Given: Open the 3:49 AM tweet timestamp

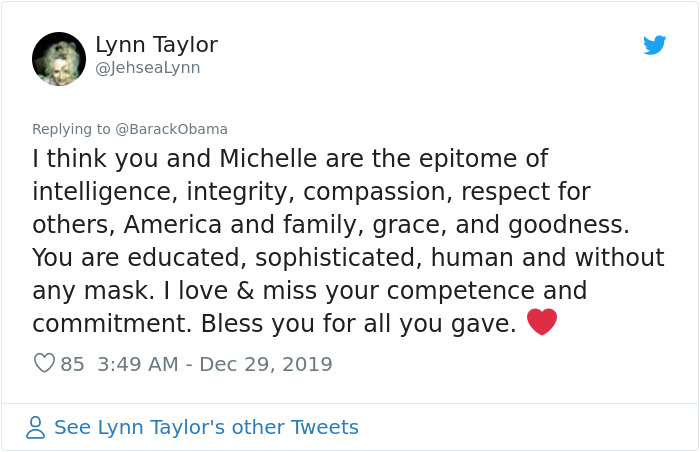Looking at the screenshot, I should coord(140,364).
